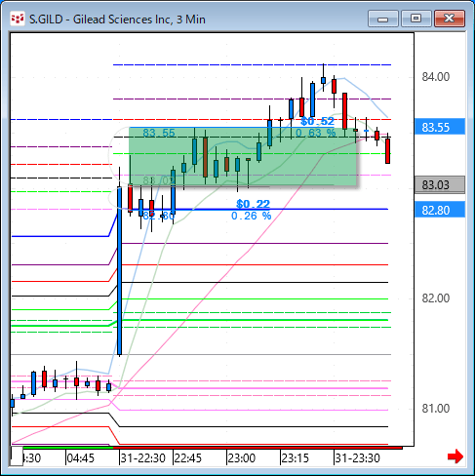Click the 22:45 time axis label
The width and height of the screenshot is (475, 476).
pos(188,458)
